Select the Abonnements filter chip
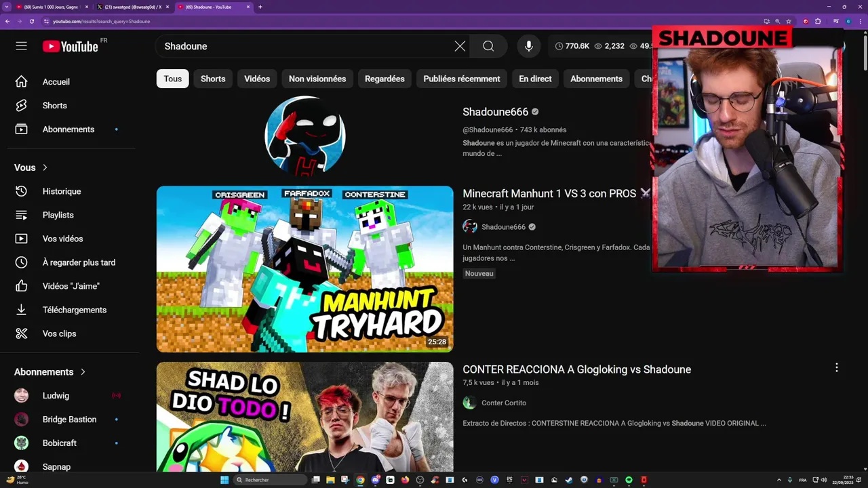 pos(596,79)
